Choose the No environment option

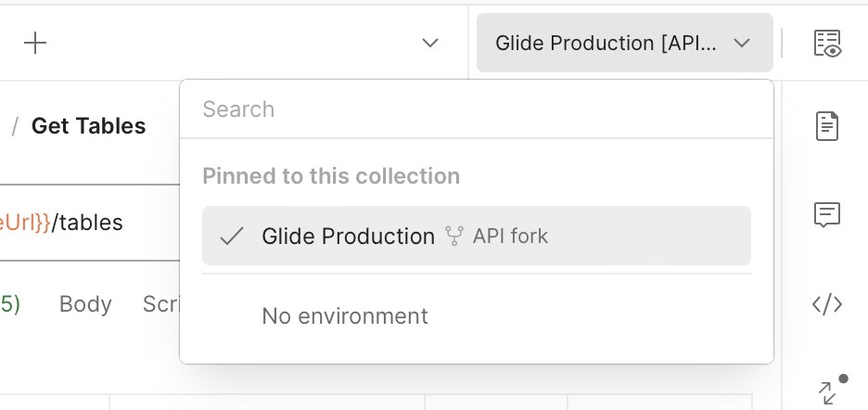[x=345, y=316]
